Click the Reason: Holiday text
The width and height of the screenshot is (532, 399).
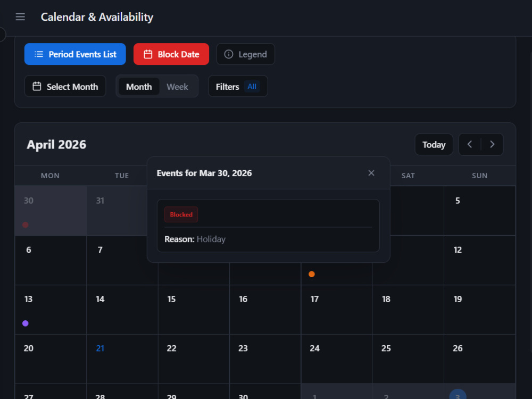tap(195, 239)
